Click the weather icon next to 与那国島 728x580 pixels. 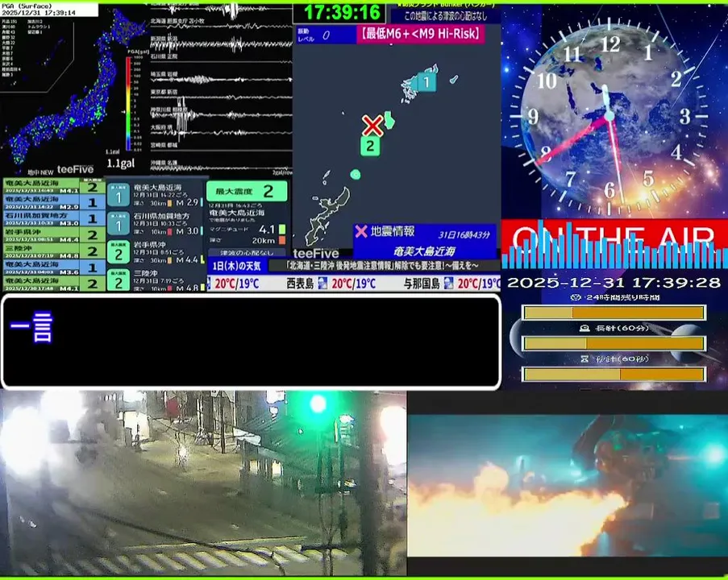tap(448, 283)
